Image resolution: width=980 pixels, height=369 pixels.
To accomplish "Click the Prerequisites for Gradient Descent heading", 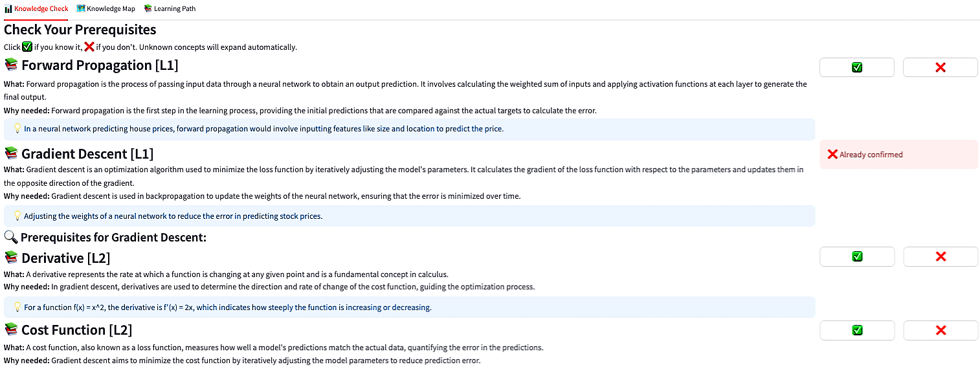I will click(113, 238).
